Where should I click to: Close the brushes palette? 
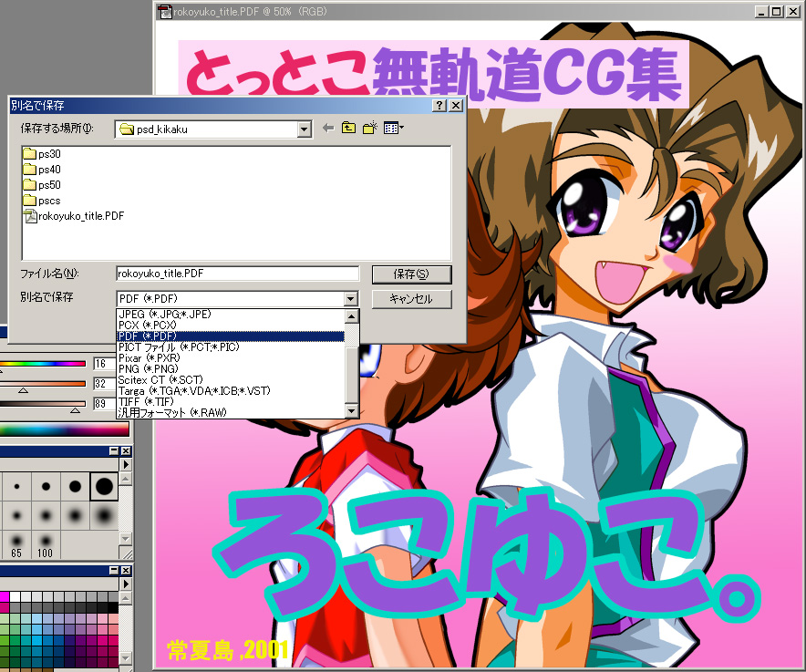click(126, 451)
